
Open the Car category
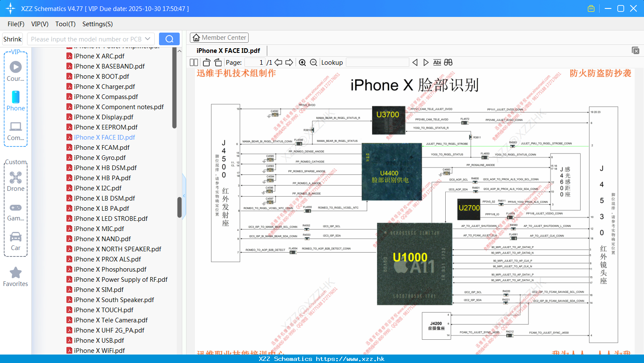click(16, 241)
